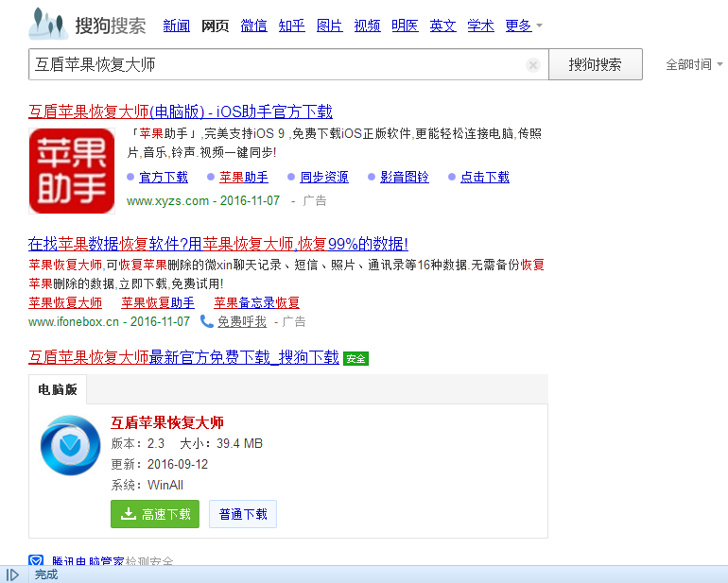This screenshot has height=583, width=728.
Task: Click the 腾讯电脑管家 link
Action: tap(88, 560)
